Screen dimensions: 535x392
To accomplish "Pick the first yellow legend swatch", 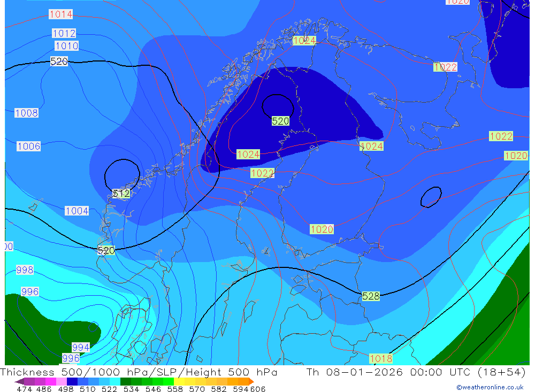I will (x=179, y=381).
